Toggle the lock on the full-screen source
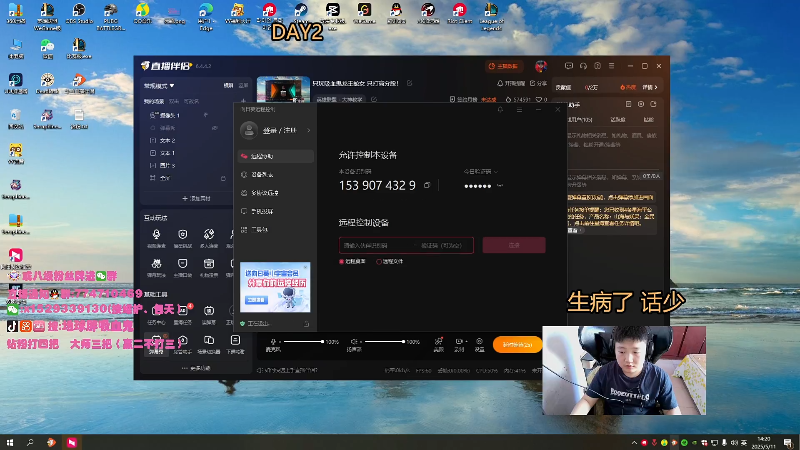This screenshot has height=450, width=800. pyautogui.click(x=223, y=178)
